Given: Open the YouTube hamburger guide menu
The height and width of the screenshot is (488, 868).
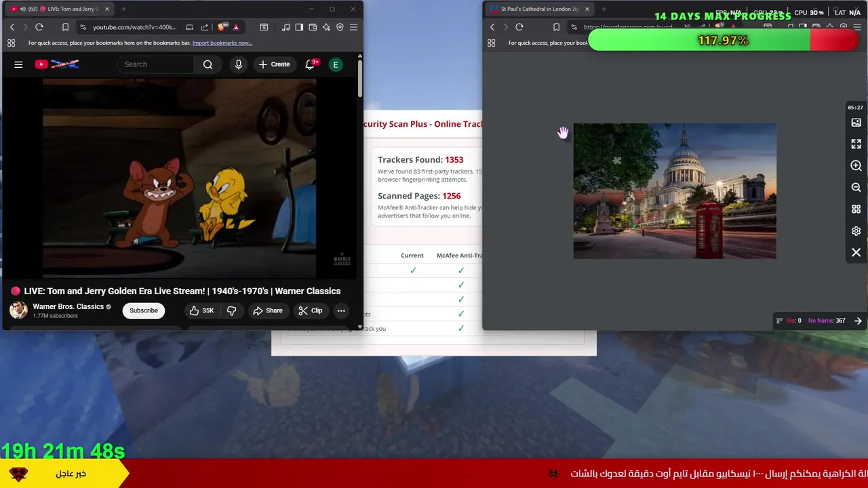Looking at the screenshot, I should [18, 64].
